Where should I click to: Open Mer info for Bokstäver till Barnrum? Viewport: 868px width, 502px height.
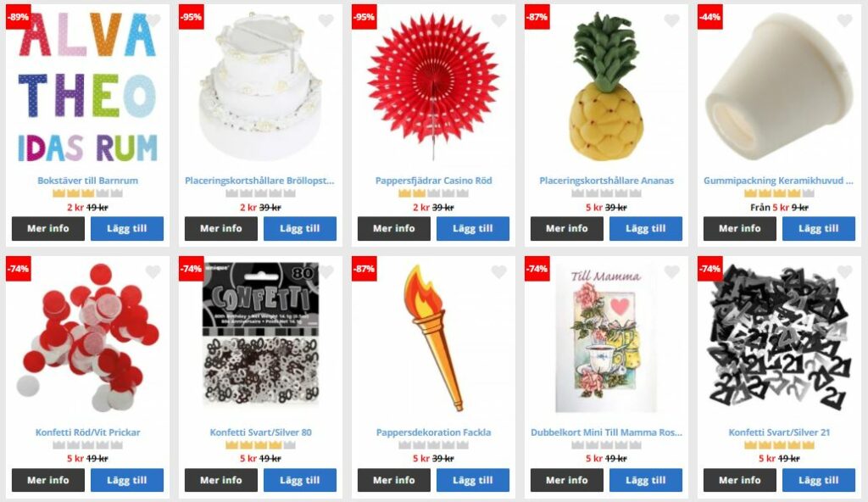[x=48, y=228]
